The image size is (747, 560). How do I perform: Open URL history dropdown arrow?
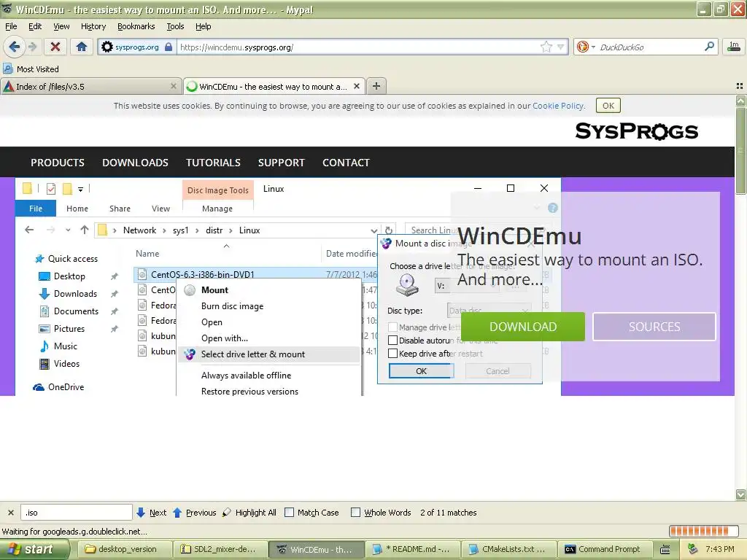click(x=561, y=47)
